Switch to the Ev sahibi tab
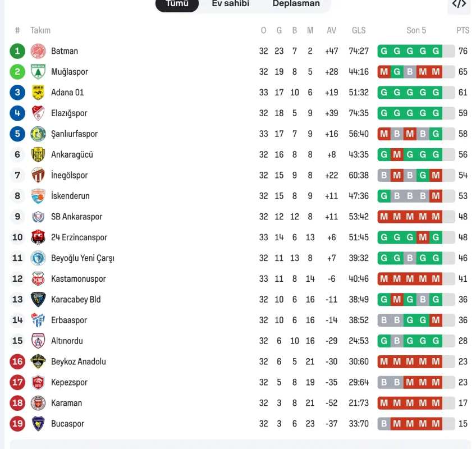 click(x=230, y=4)
